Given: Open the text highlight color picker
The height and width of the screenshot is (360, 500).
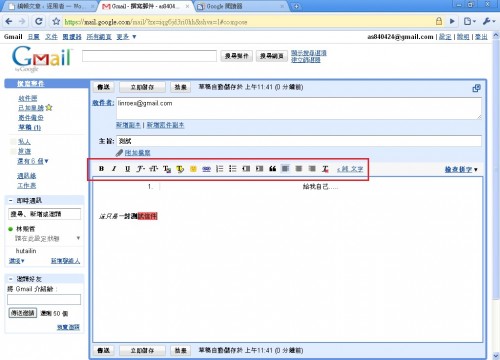Looking at the screenshot, I should 180,169.
